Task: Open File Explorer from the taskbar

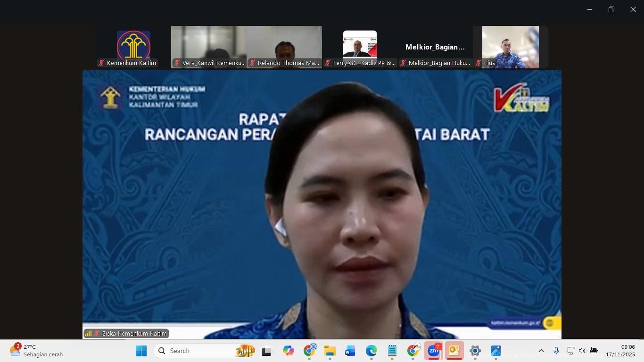Action: click(x=330, y=351)
